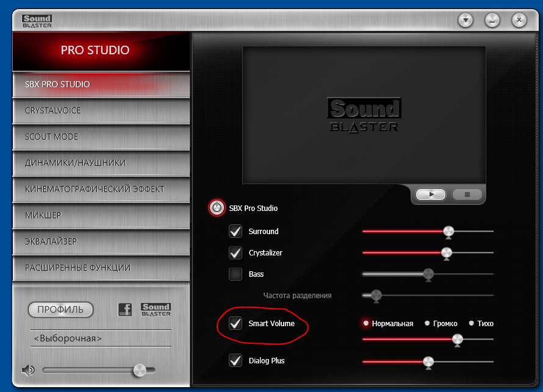Open the ДИНАМИКИ/НАУШНИКИ section
543x392 pixels.
pos(101,163)
